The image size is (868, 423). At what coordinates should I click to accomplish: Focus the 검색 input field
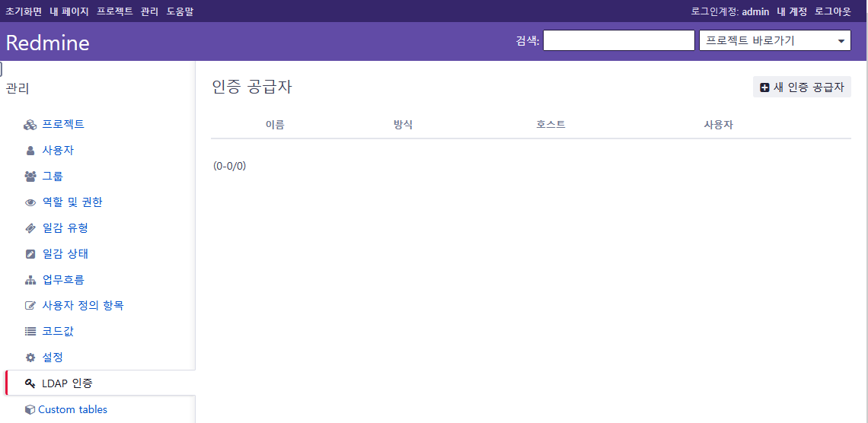618,40
